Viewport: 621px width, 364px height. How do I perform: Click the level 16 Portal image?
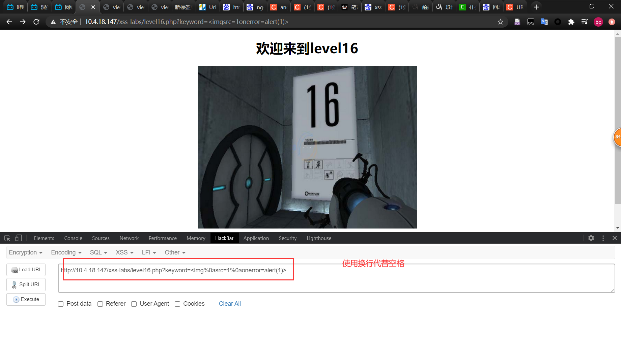click(x=307, y=147)
